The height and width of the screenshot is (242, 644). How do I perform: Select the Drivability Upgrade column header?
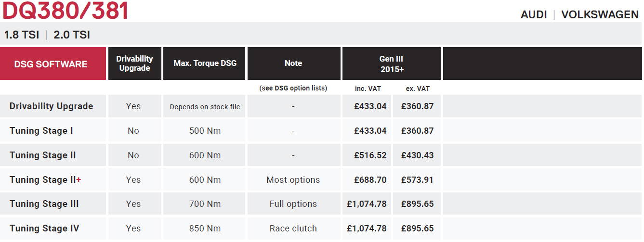134,64
